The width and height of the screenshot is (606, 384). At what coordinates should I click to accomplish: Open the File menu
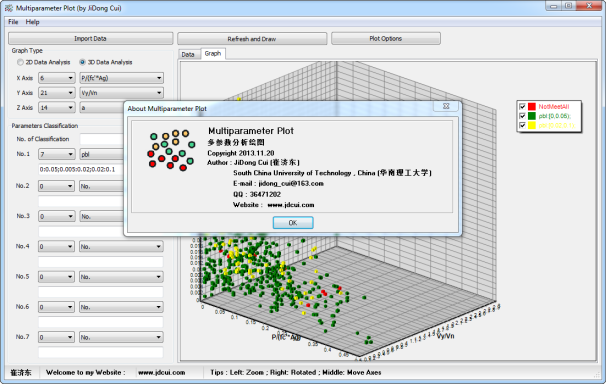point(13,22)
